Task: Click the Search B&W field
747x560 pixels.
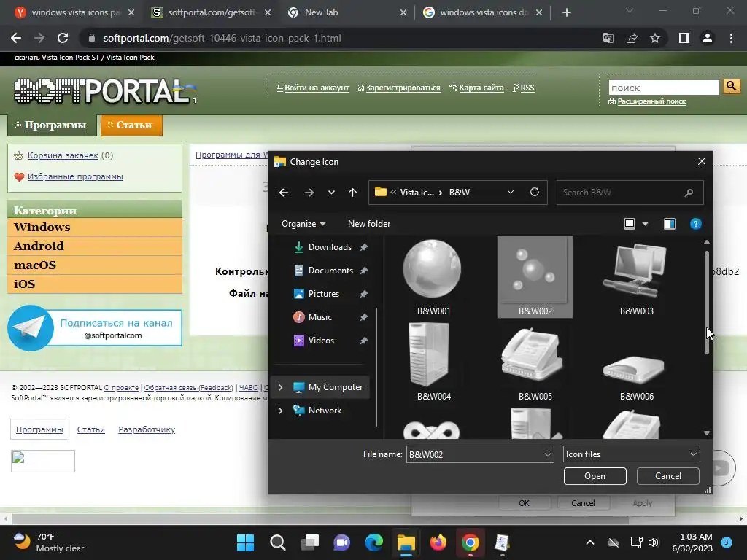Action: [630, 192]
